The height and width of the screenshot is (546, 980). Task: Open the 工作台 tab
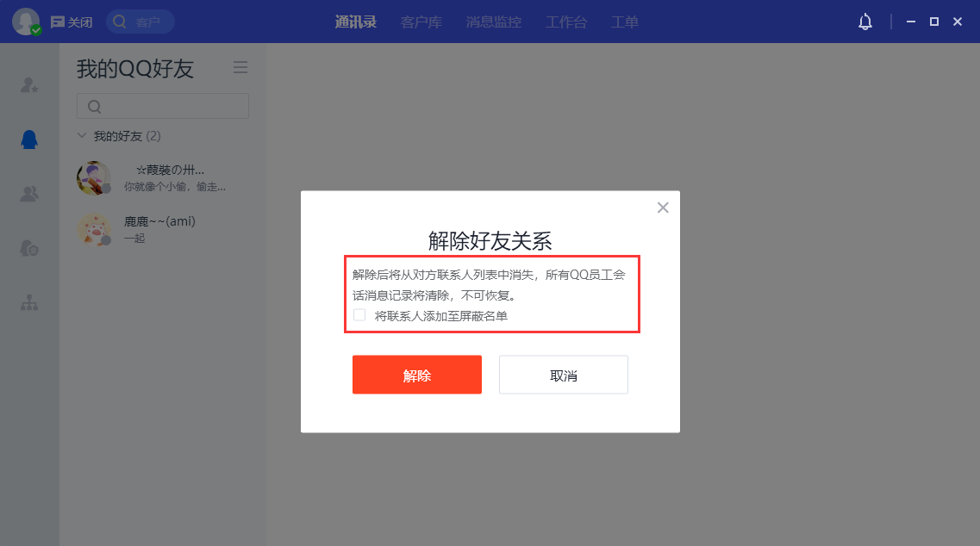(566, 22)
